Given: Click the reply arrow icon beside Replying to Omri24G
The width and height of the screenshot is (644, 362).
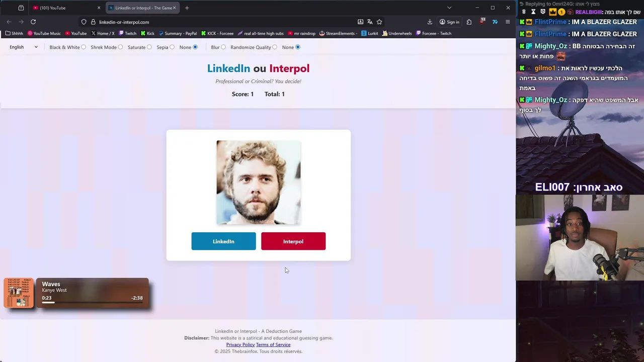Looking at the screenshot, I should tap(522, 4).
